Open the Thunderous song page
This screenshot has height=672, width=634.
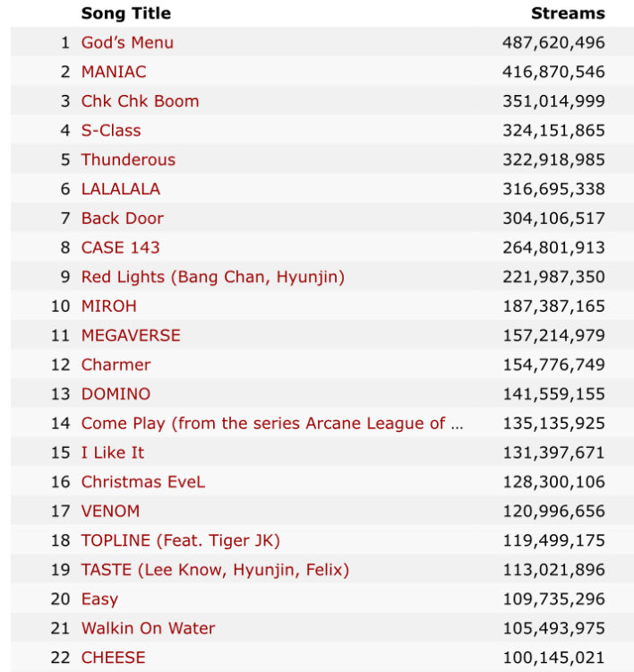[128, 159]
